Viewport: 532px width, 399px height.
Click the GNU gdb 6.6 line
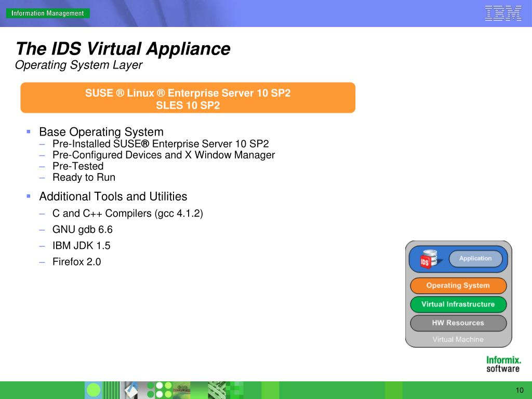(83, 230)
